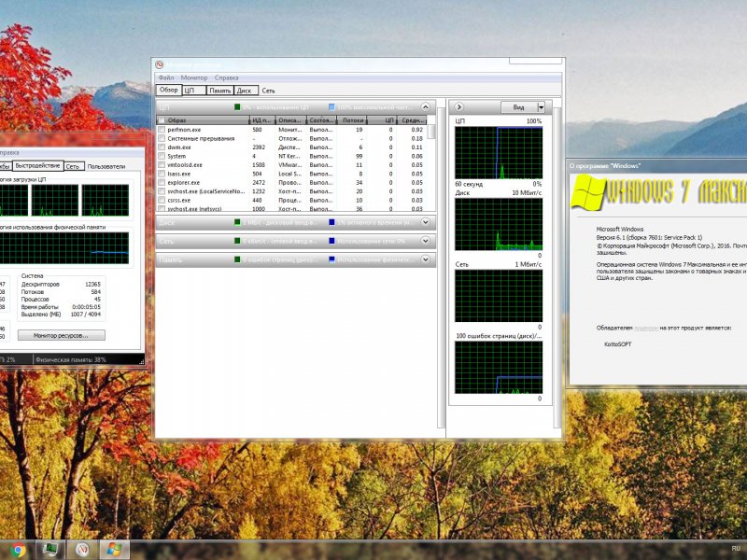Open the Справка menu in Resource Monitor

tap(226, 77)
